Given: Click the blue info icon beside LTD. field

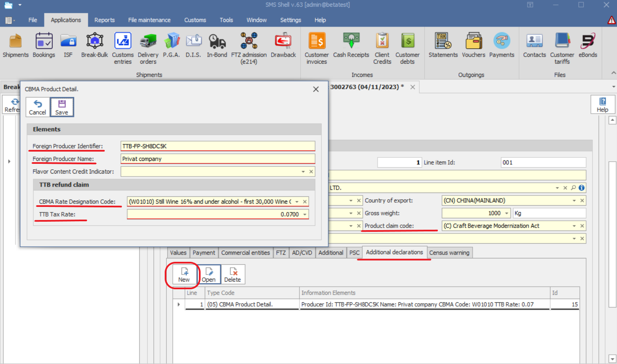Looking at the screenshot, I should (x=582, y=188).
